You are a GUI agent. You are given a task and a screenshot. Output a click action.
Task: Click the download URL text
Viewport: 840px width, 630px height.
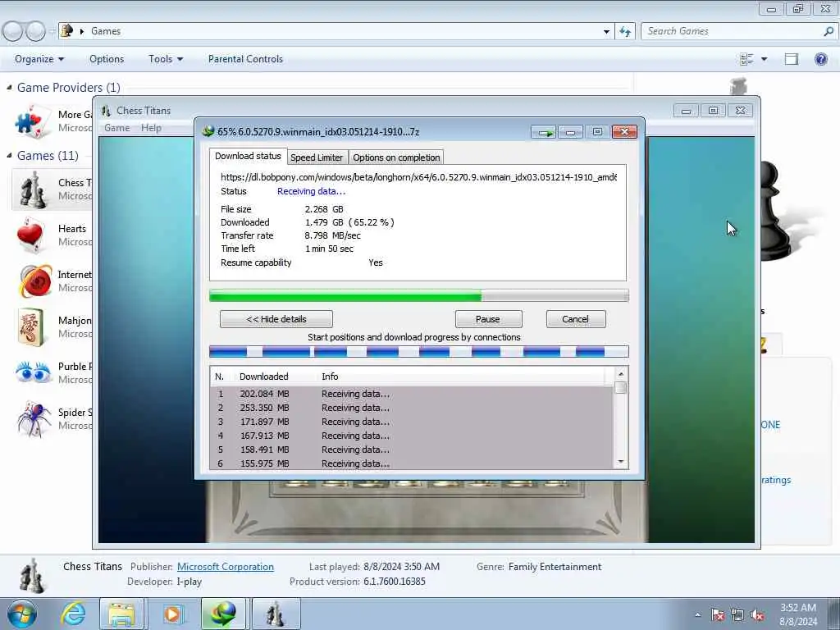coord(418,177)
